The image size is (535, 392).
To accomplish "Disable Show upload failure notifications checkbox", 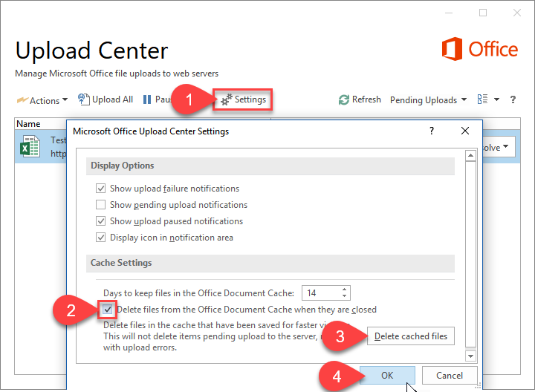I will (x=100, y=188).
